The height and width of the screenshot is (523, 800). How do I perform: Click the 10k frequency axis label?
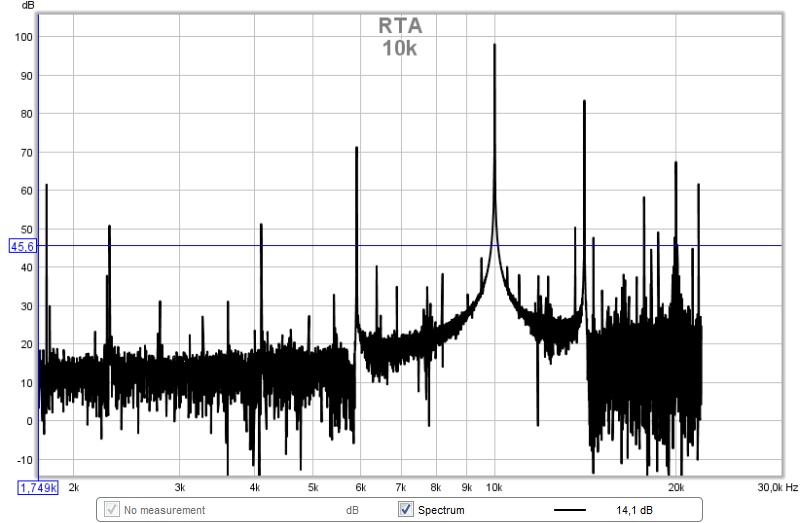click(494, 487)
